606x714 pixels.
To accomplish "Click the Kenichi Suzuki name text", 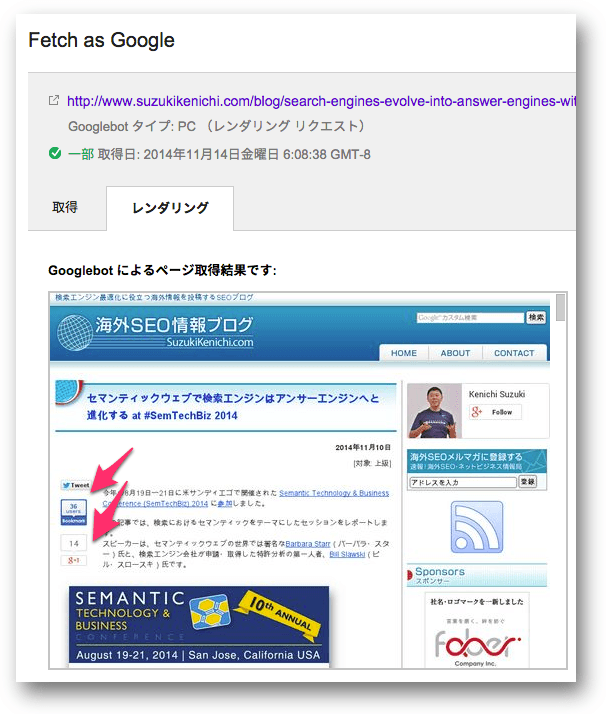I will pos(497,394).
